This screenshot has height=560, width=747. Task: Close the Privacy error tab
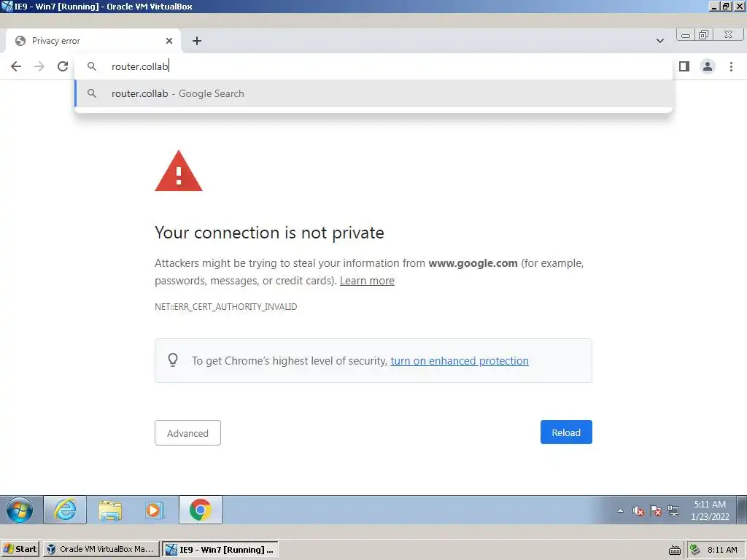pyautogui.click(x=169, y=41)
